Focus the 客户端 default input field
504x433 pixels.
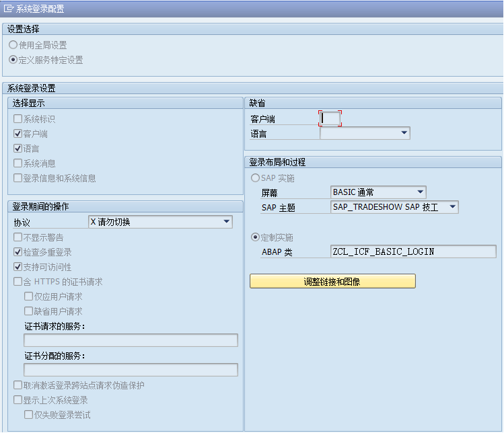(330, 118)
